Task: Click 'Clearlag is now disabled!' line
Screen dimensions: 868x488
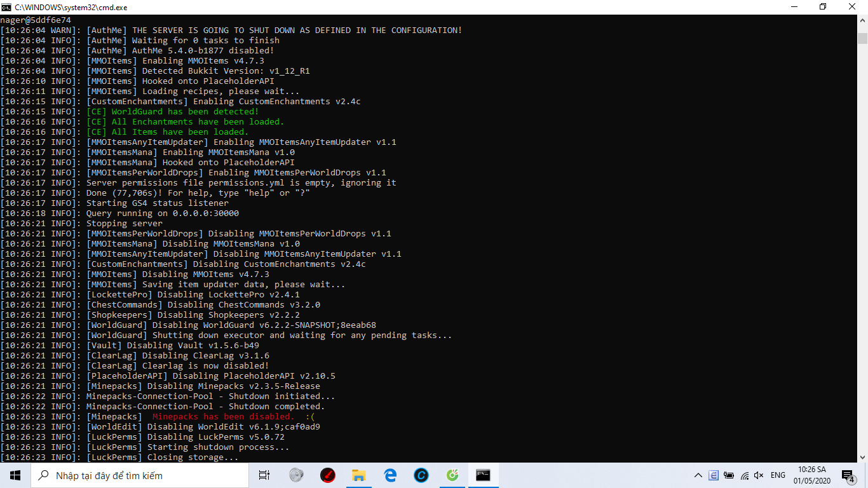Action: click(135, 366)
